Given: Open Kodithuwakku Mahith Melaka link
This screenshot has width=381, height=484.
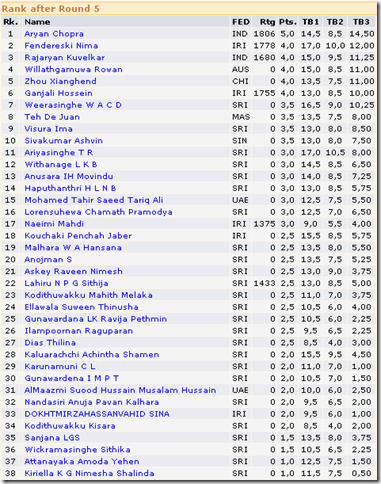Looking at the screenshot, I should (x=88, y=295).
